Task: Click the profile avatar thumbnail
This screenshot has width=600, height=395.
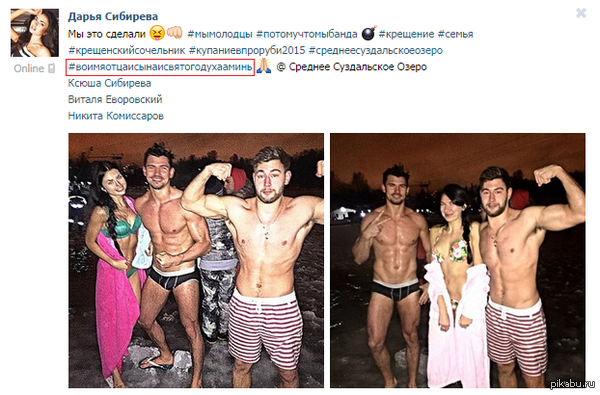Action: pyautogui.click(x=34, y=33)
